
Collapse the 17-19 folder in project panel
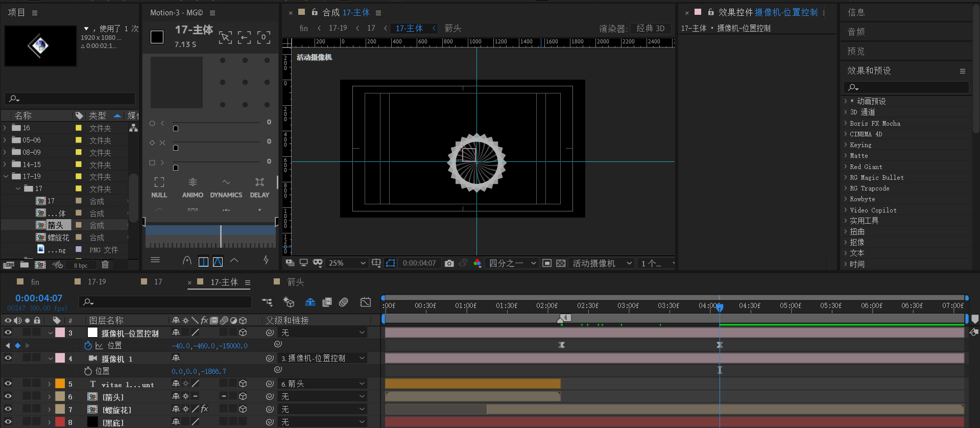pos(6,176)
